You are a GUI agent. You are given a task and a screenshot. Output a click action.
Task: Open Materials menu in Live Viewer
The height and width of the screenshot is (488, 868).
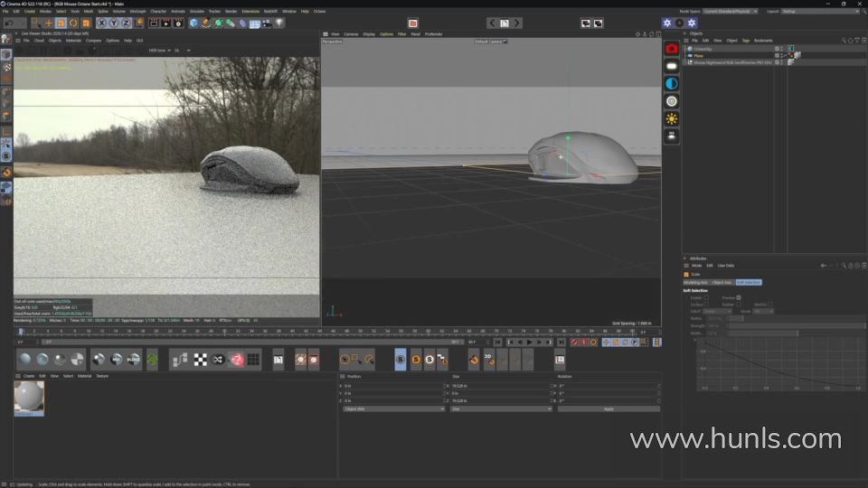pos(73,40)
